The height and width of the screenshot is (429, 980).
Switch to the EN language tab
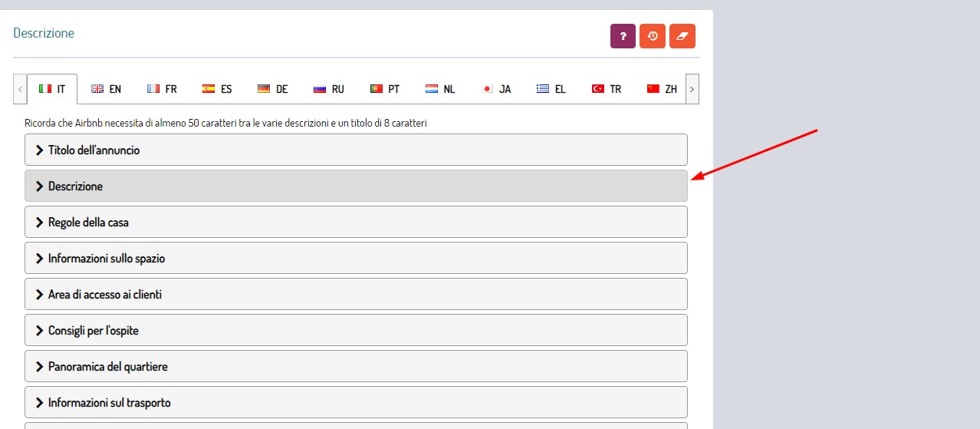106,89
